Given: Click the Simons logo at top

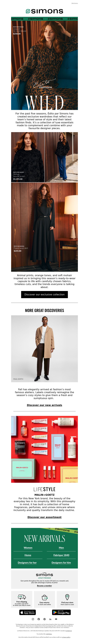Looking at the screenshot, I should pyautogui.click(x=44, y=11).
